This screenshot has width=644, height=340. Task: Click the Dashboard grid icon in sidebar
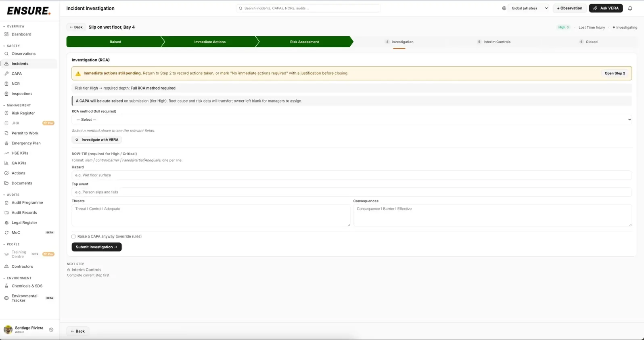pyautogui.click(x=6, y=34)
